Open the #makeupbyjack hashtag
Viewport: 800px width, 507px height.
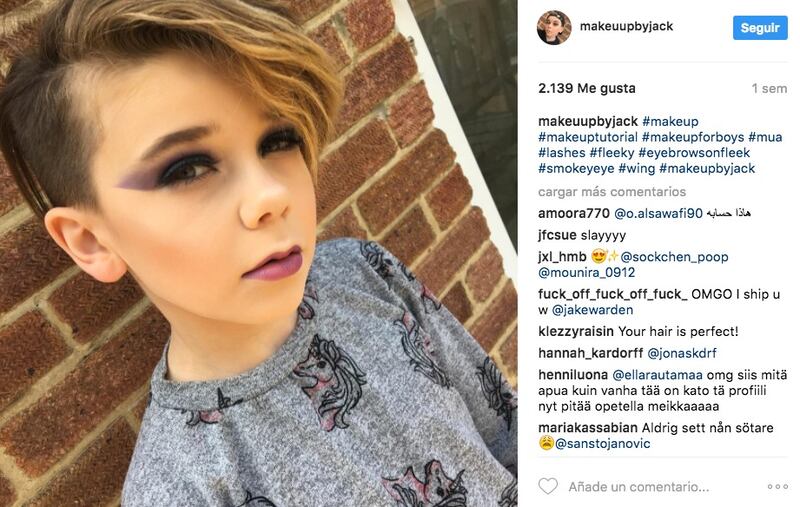click(707, 168)
